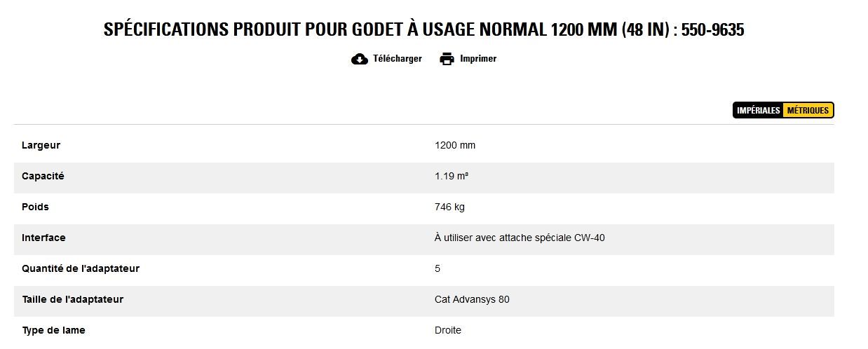Viewport: 868px width, 349px height.
Task: Select the Interface row label
Action: click(x=43, y=238)
